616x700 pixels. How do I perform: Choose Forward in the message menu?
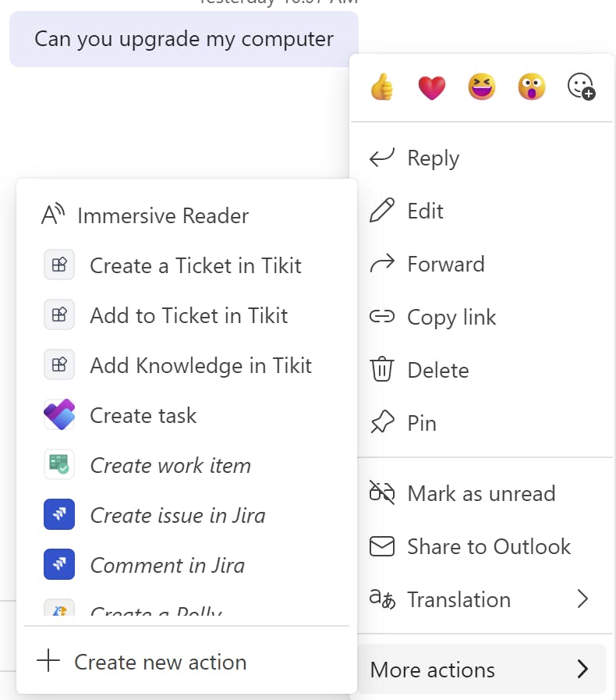pos(445,264)
